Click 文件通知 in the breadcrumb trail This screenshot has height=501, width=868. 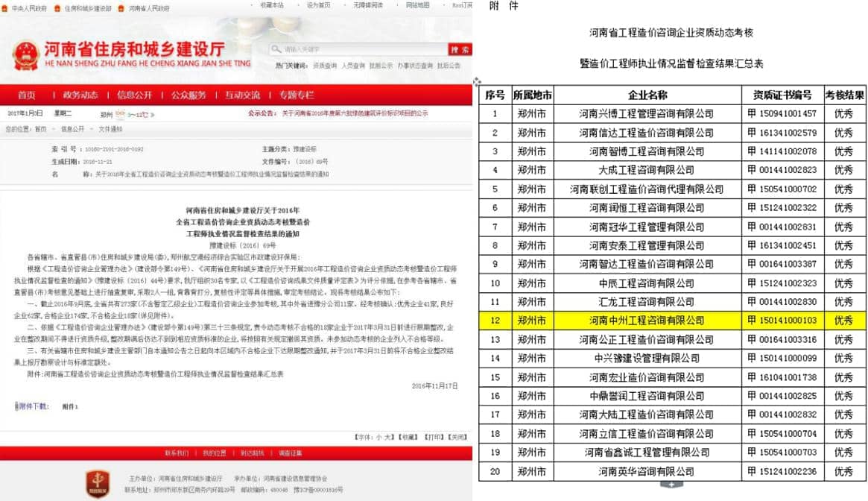(110, 129)
